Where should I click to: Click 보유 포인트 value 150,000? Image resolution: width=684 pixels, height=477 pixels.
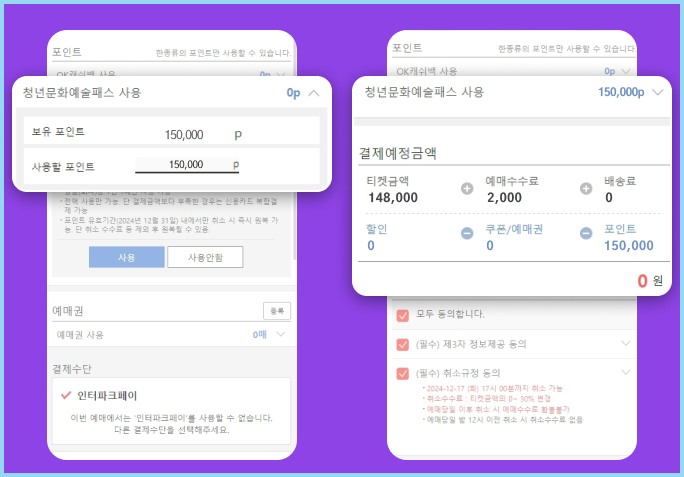(184, 134)
